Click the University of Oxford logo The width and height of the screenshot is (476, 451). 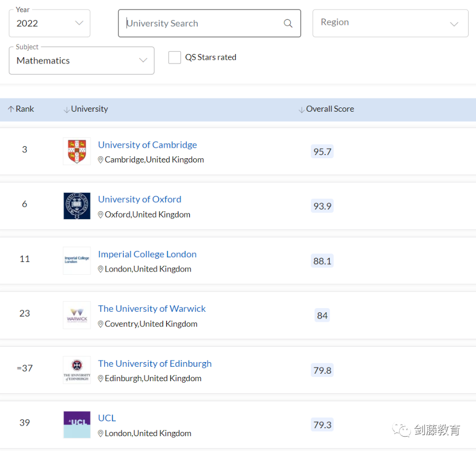point(77,206)
